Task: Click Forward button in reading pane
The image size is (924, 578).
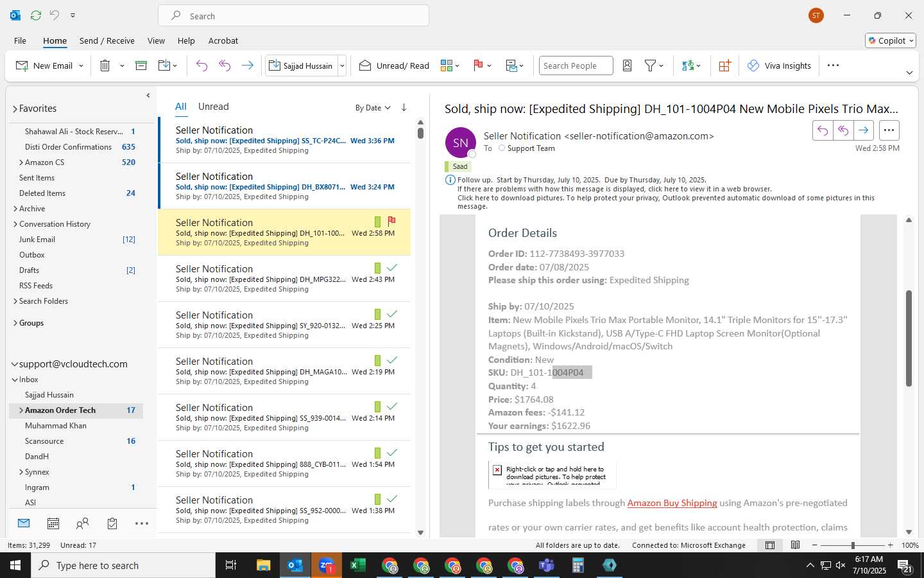Action: point(864,130)
